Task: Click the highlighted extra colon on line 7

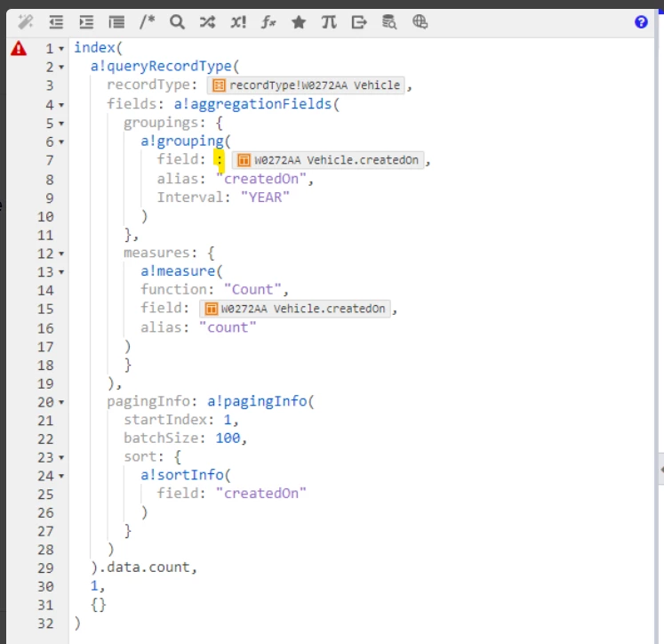Action: 219,160
